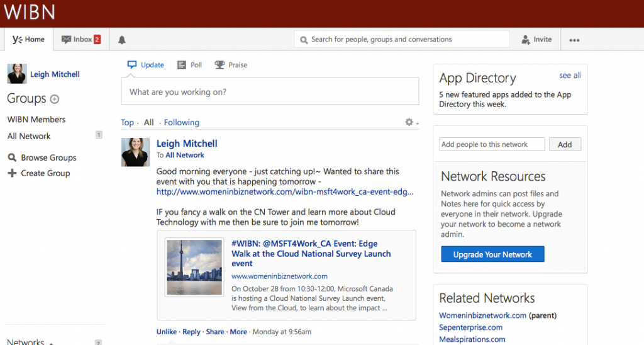Focus the search people, groups and conversations field

[402, 40]
